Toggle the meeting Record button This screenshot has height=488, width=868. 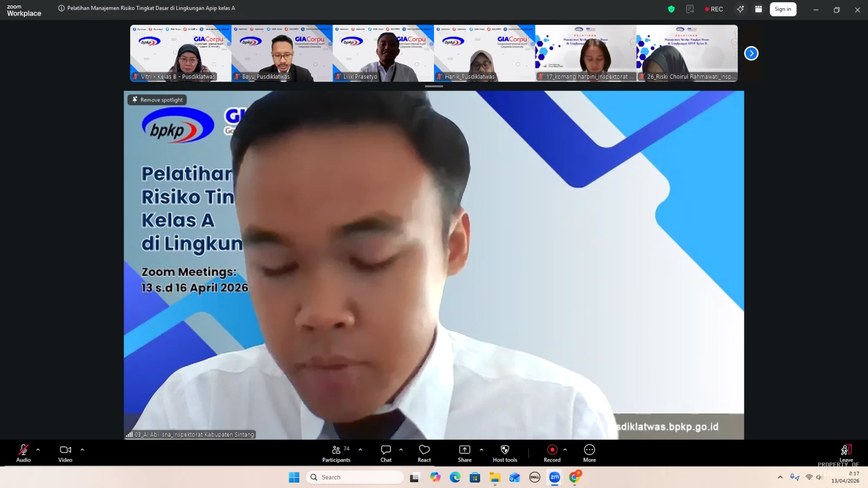[552, 453]
